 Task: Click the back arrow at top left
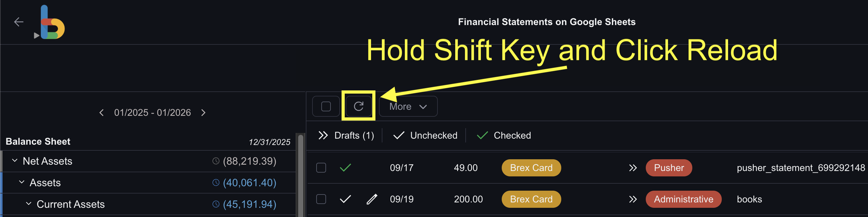coord(19,22)
